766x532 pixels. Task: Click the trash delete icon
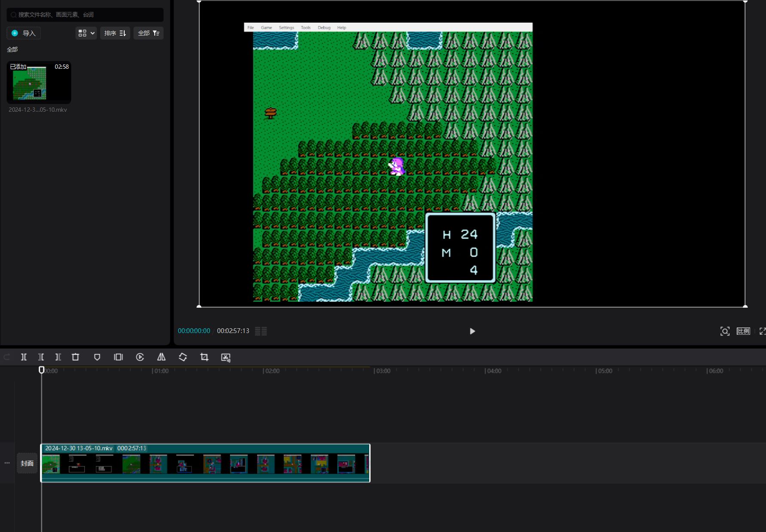[75, 357]
